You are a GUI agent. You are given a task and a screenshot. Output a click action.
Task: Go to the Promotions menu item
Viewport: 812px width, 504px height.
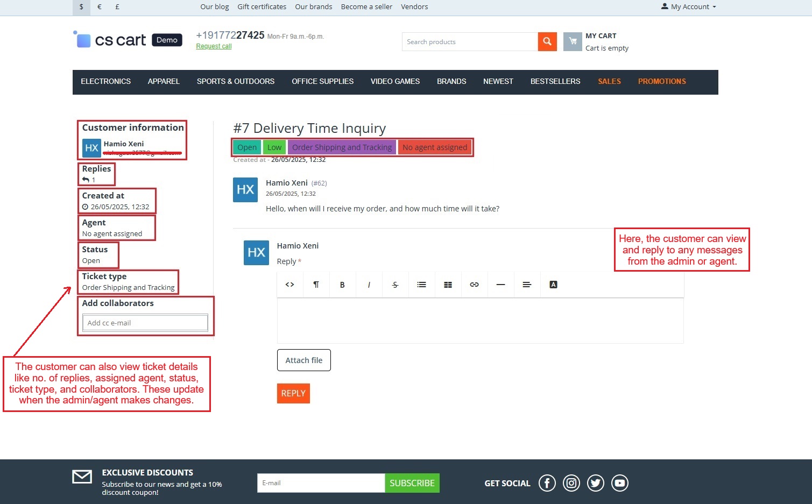tap(661, 81)
